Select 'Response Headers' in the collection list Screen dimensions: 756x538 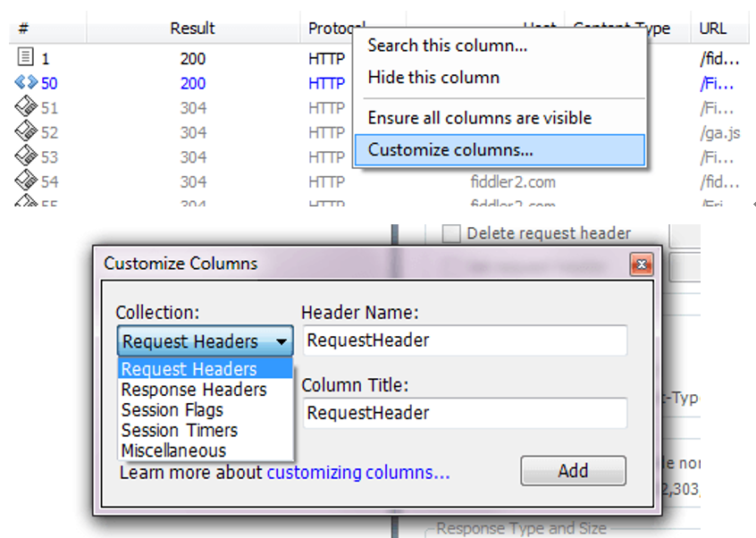pos(205,390)
